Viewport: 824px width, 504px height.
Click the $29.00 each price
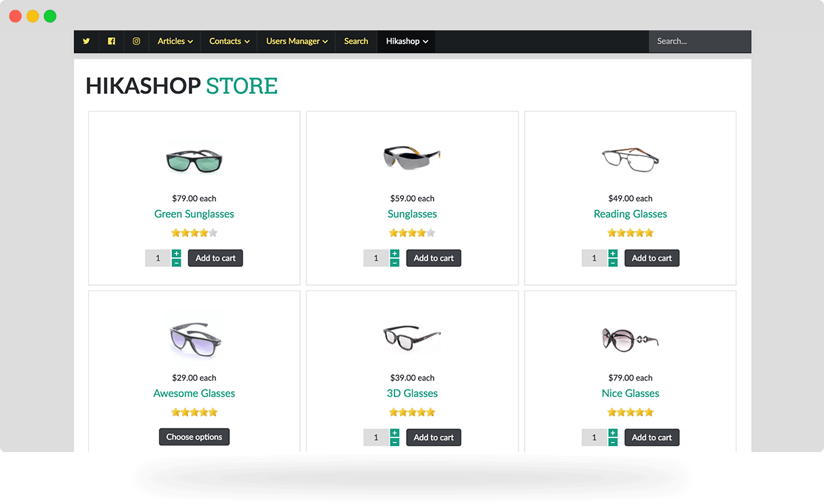pos(194,378)
